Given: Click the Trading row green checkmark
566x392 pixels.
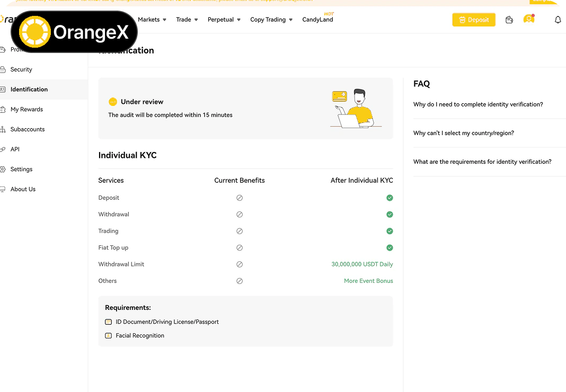Looking at the screenshot, I should [x=390, y=231].
